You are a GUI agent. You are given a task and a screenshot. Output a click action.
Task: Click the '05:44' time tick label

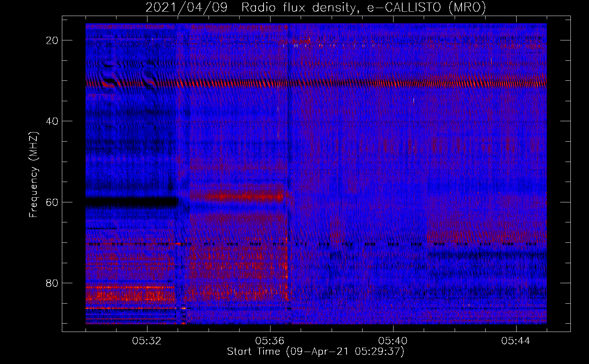[516, 341]
